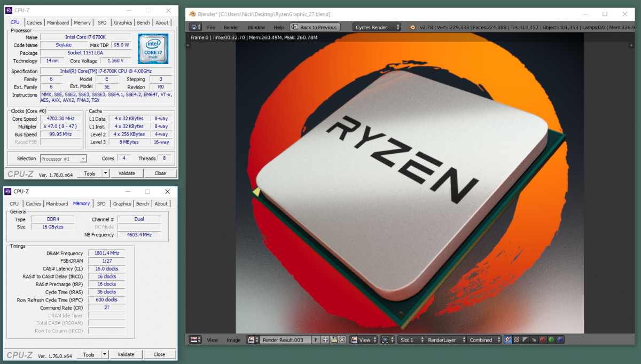This screenshot has width=641, height=364.
Task: Show only the red channel
Action: [x=542, y=340]
